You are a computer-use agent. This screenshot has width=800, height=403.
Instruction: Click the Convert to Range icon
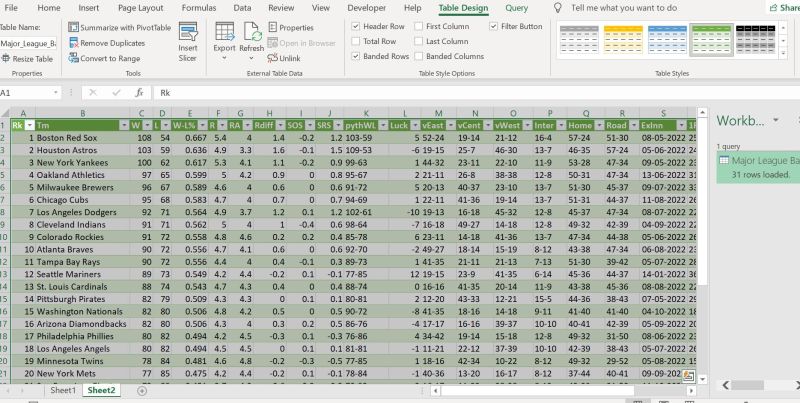[73, 58]
